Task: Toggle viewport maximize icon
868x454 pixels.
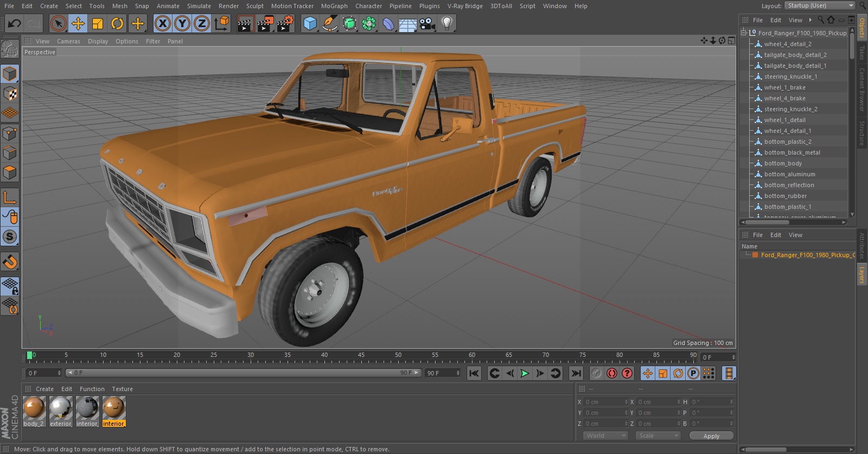Action: [731, 41]
